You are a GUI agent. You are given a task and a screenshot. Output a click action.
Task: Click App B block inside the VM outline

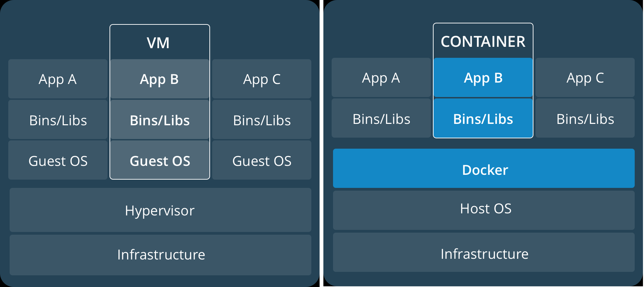point(159,79)
